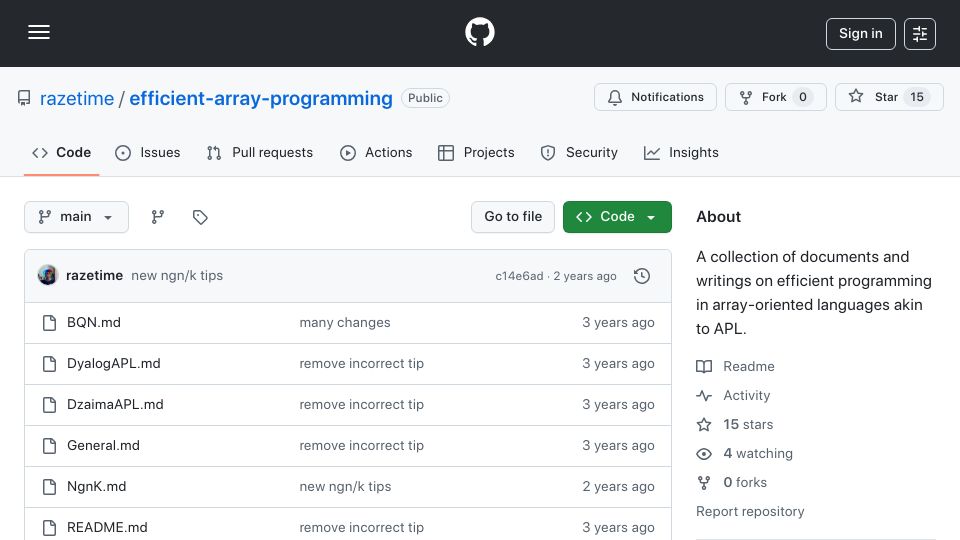Click the Sign in button
Viewport: 960px width, 540px height.
[x=860, y=34]
